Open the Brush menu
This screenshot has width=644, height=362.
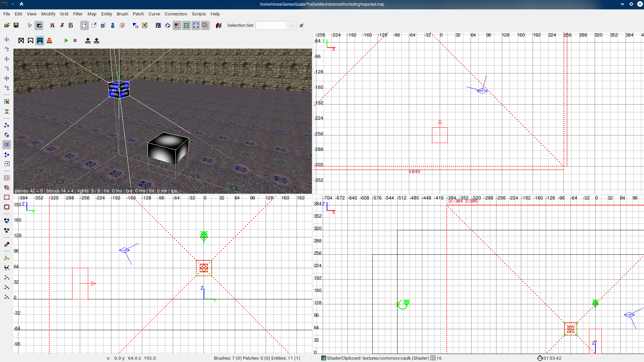122,14
